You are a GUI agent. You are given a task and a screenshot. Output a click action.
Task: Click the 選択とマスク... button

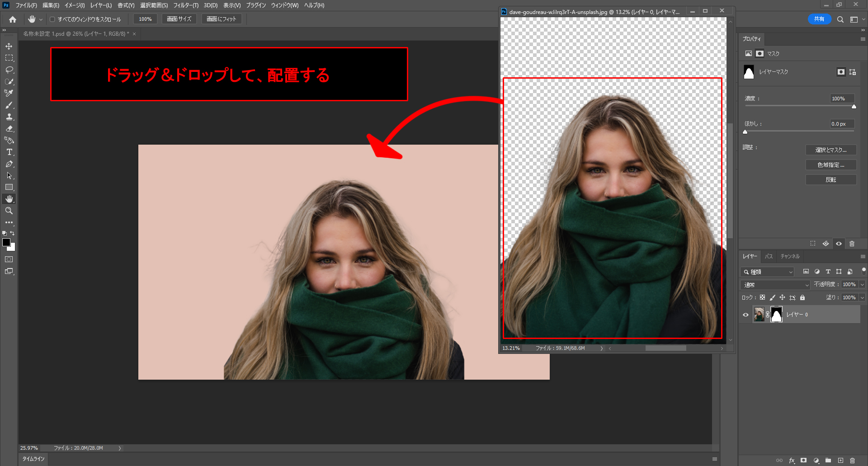(x=830, y=150)
